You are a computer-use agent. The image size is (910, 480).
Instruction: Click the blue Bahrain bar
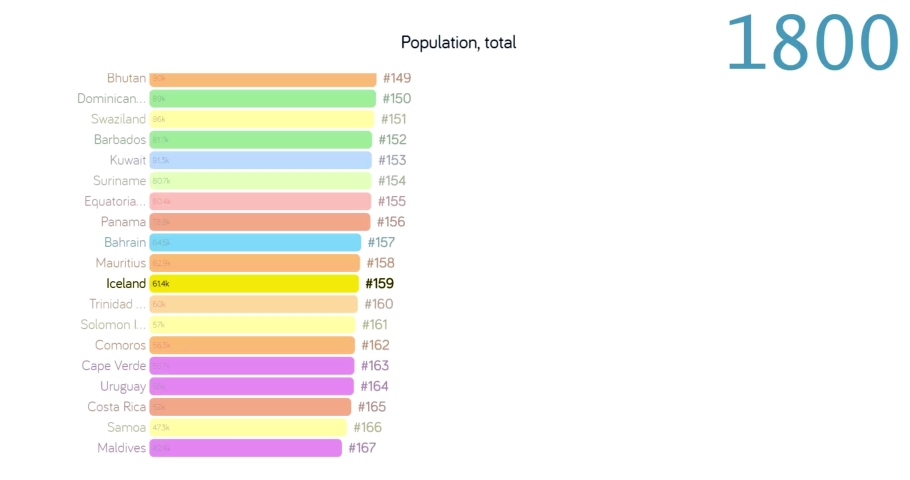[x=255, y=242]
